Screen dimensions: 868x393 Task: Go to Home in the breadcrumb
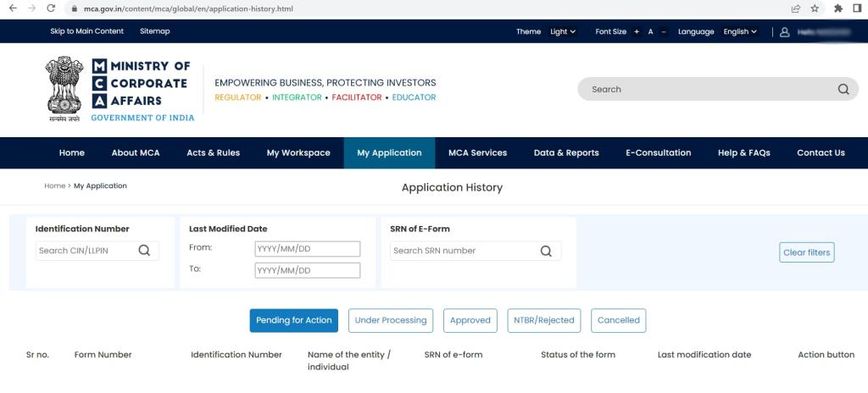click(x=54, y=185)
